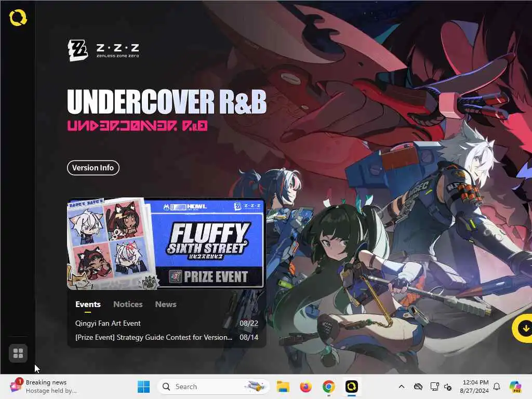This screenshot has width=532, height=399.
Task: Open File Explorer from taskbar
Action: pos(283,387)
